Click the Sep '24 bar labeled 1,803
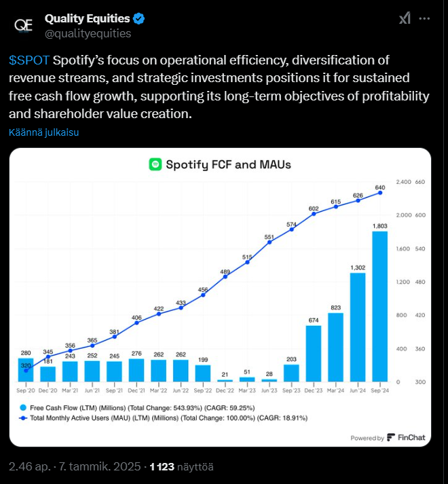448x484 pixels. tap(379, 306)
